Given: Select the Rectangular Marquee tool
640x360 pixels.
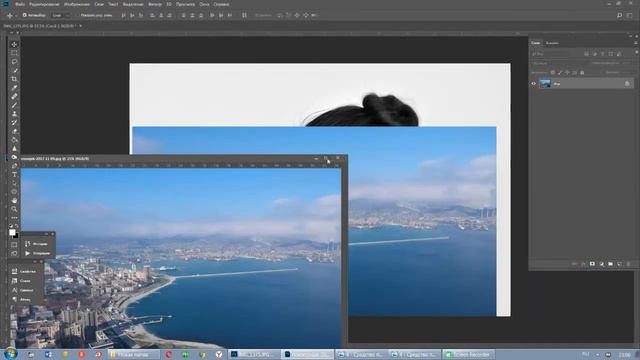Looking at the screenshot, I should click(x=14, y=53).
